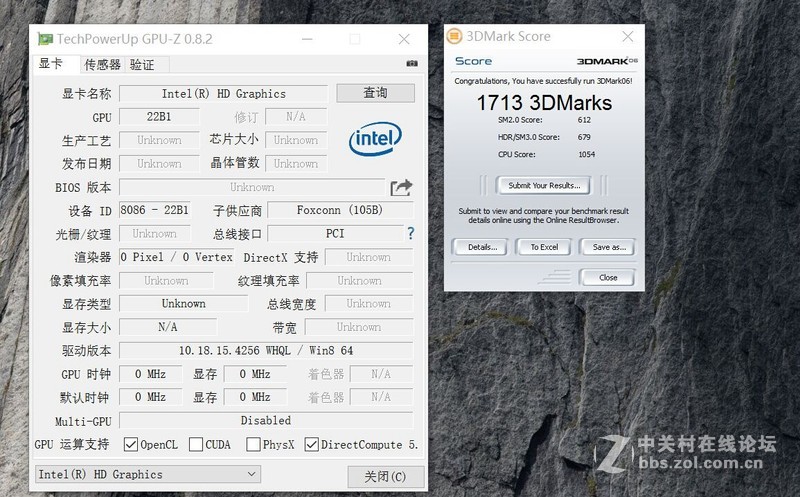
Task: Click the orange 3DMark Score window icon
Action: tap(455, 36)
